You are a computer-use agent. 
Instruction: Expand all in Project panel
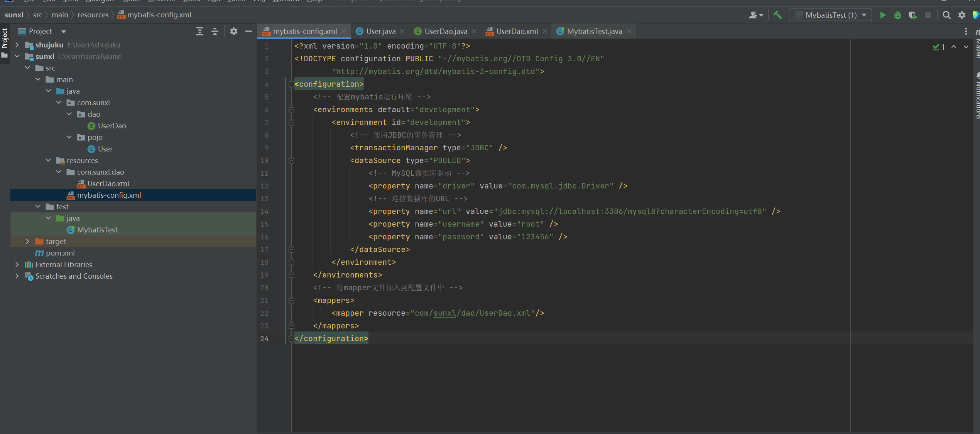pyautogui.click(x=199, y=31)
